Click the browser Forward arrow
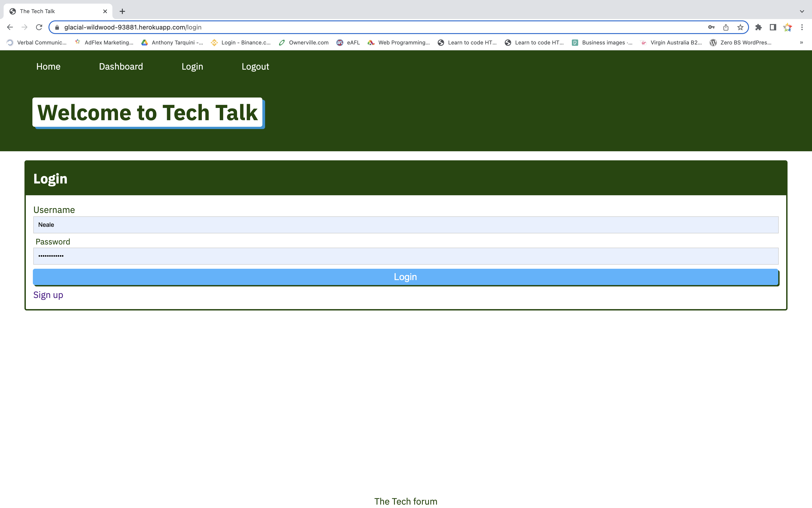The image size is (812, 508). [x=24, y=27]
